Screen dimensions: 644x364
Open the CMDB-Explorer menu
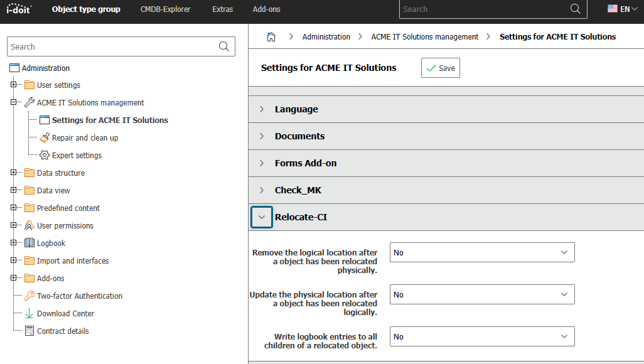tap(166, 9)
